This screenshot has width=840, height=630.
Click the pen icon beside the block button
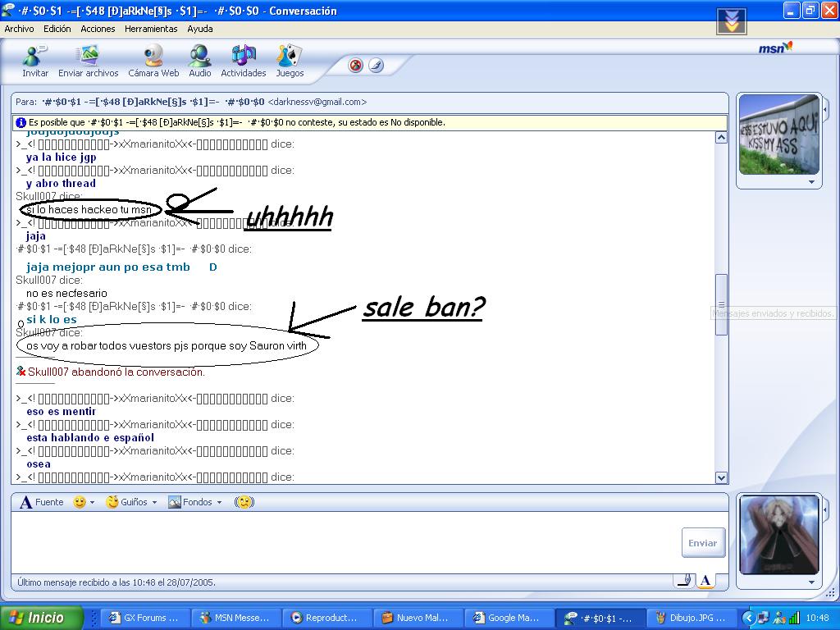[376, 66]
